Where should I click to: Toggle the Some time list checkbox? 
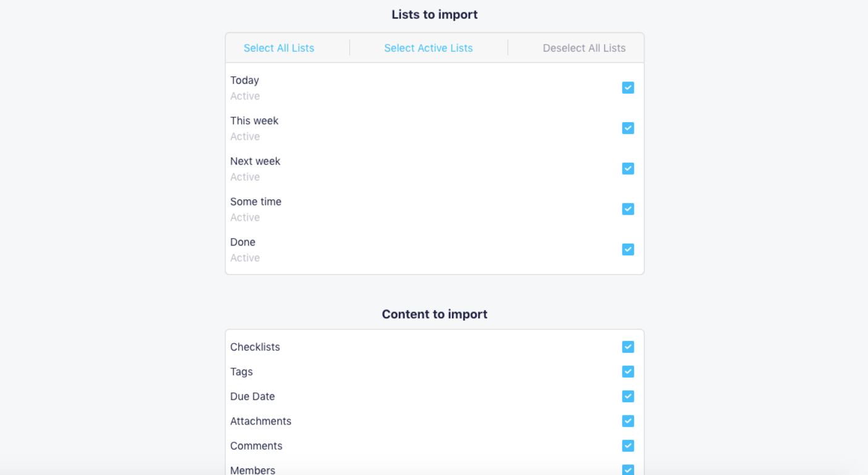pyautogui.click(x=628, y=209)
